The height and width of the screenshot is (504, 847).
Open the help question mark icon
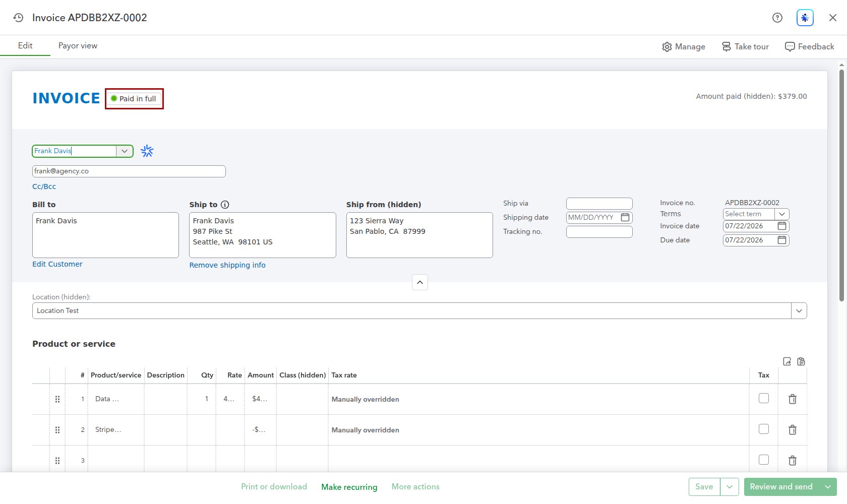pos(777,18)
